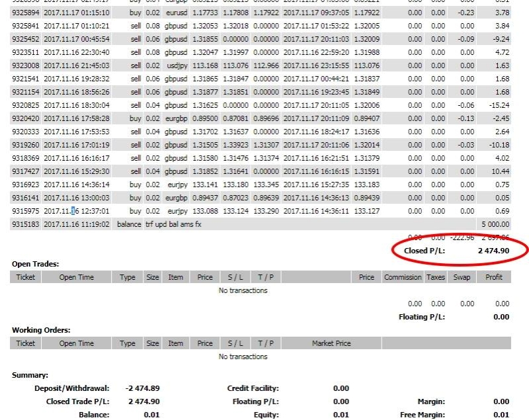This screenshot has width=529, height=420.
Task: Click close time 2017.11.17 09:37:05
Action: (316, 13)
